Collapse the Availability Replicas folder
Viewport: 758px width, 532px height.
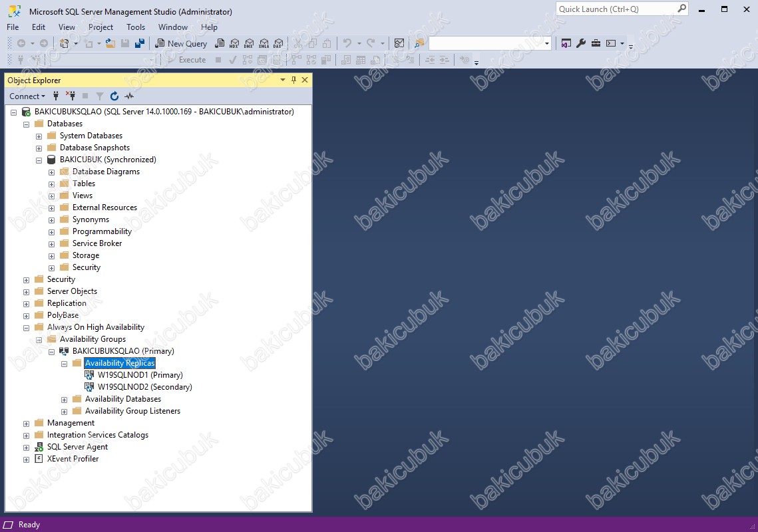pyautogui.click(x=64, y=364)
